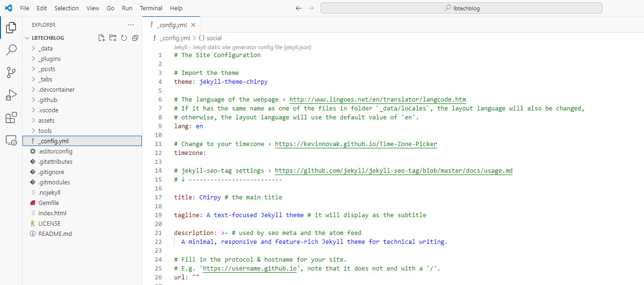Screen dimensions: 644x285
Task: Open the Terminal menu
Action: (151, 8)
